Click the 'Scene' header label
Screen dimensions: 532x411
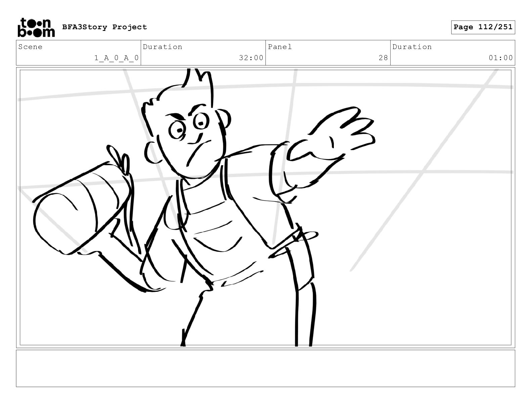coord(30,47)
